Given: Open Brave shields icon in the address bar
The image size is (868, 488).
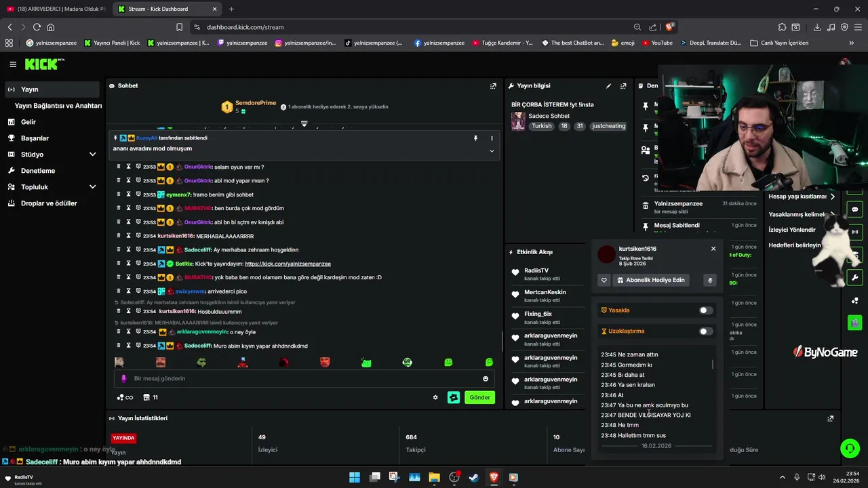Looking at the screenshot, I should pyautogui.click(x=669, y=27).
